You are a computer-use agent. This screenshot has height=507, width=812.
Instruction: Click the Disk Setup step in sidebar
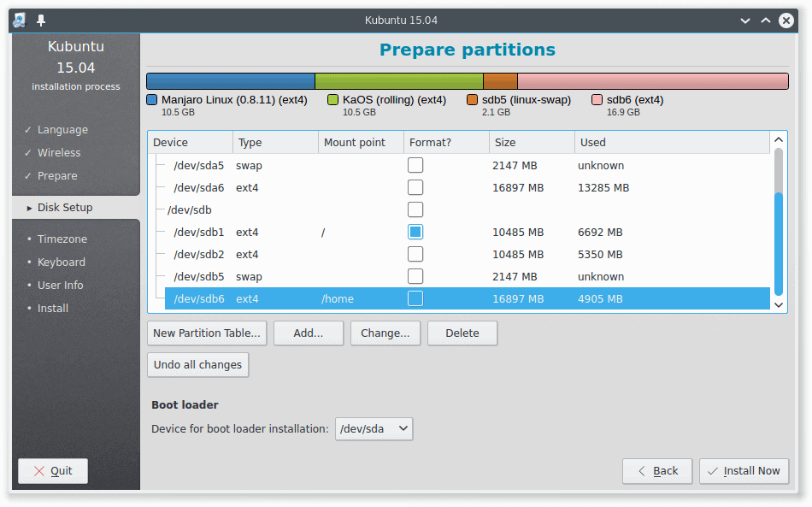coord(65,208)
